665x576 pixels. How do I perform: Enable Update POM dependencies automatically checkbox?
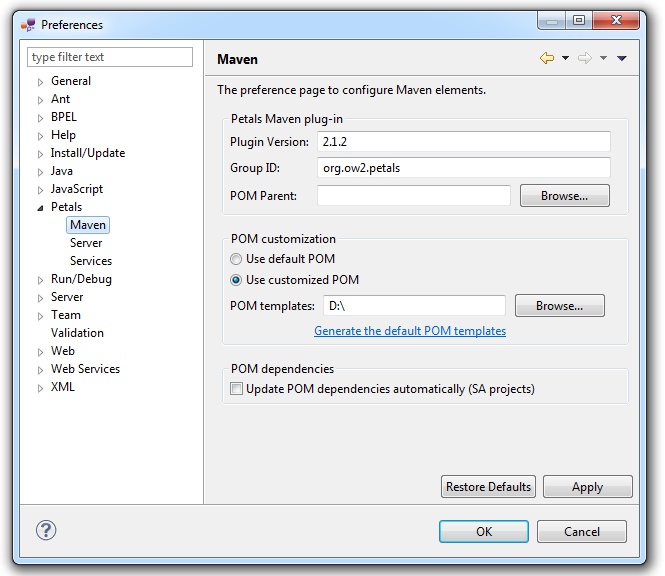click(x=237, y=389)
